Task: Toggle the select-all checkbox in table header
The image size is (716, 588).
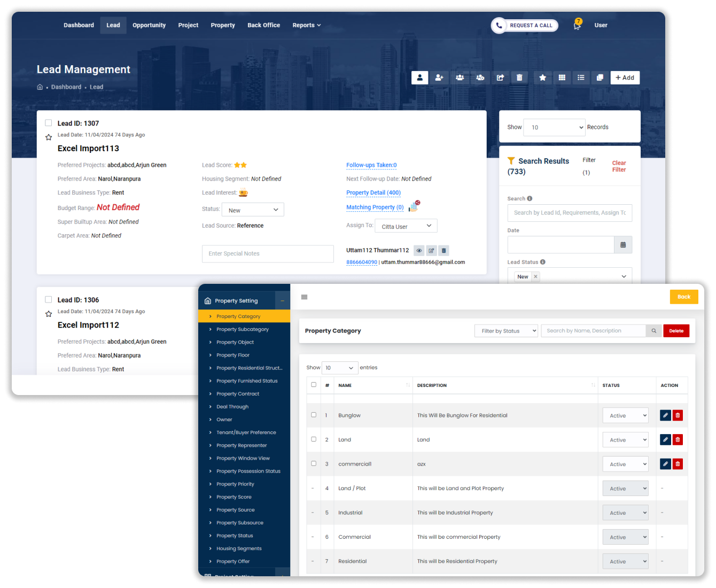Action: 314,385
